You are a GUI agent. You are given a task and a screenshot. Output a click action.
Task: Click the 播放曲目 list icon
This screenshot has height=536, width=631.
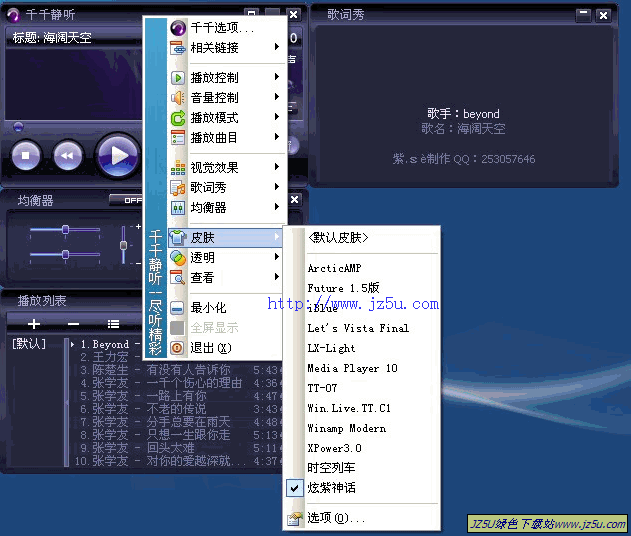pyautogui.click(x=177, y=138)
